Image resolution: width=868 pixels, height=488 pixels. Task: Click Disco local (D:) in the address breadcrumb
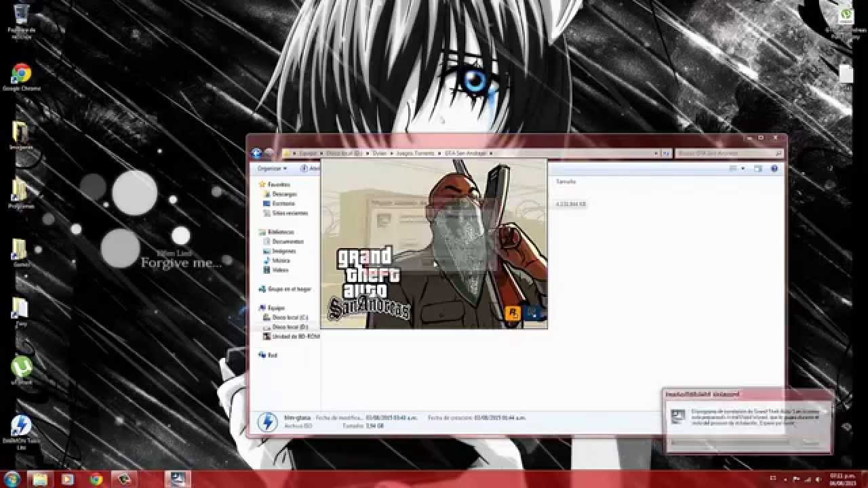[x=344, y=153]
